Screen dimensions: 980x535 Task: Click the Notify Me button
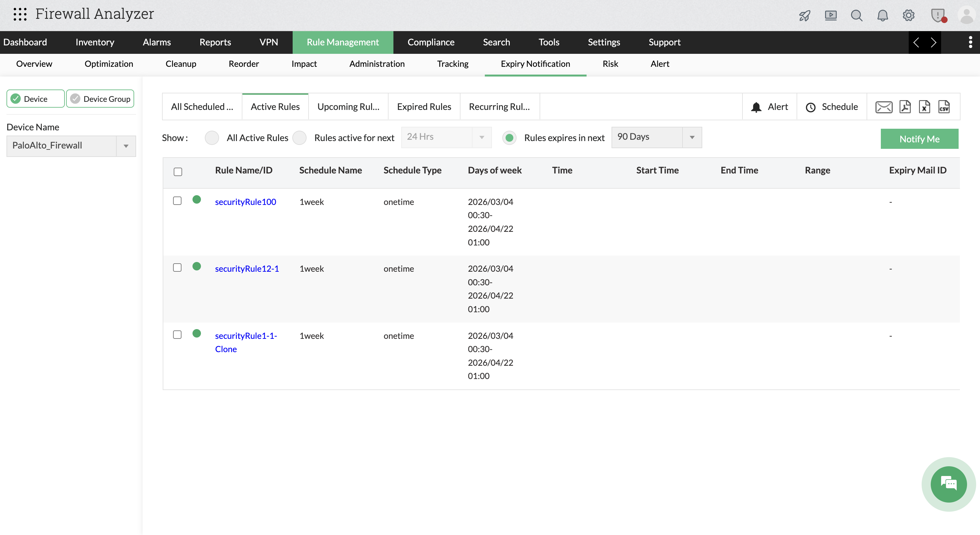919,139
